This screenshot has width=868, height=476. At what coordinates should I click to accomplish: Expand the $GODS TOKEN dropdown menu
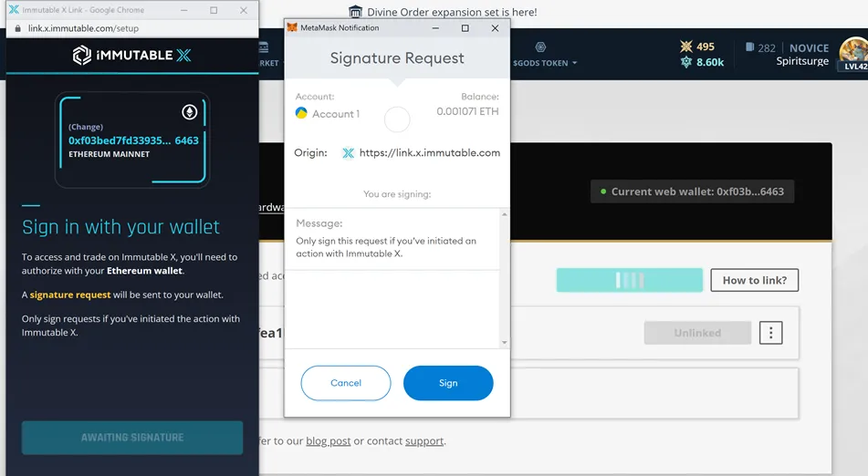pyautogui.click(x=545, y=63)
